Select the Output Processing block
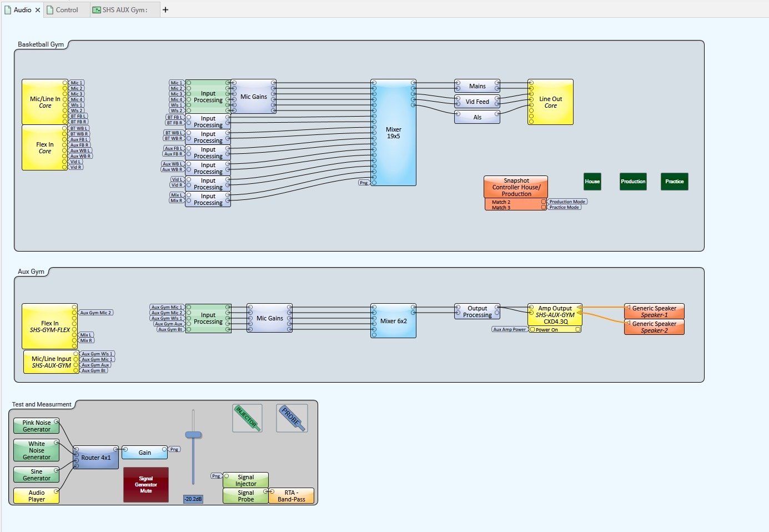This screenshot has height=532, width=769. (x=477, y=312)
